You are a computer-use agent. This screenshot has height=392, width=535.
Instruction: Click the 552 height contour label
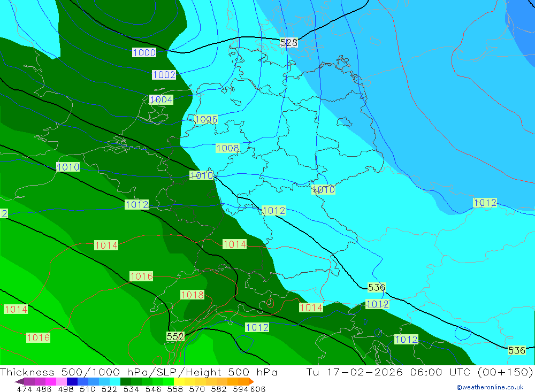[x=175, y=337]
